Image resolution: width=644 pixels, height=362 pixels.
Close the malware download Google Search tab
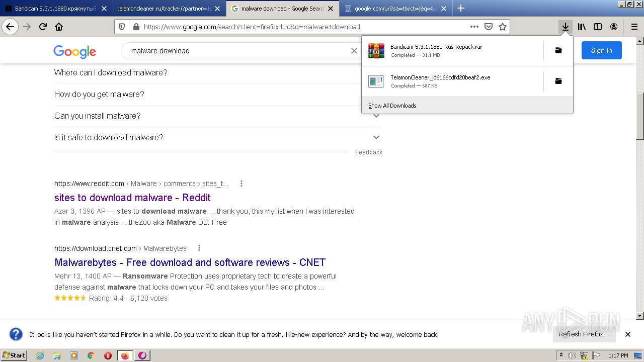tap(331, 9)
